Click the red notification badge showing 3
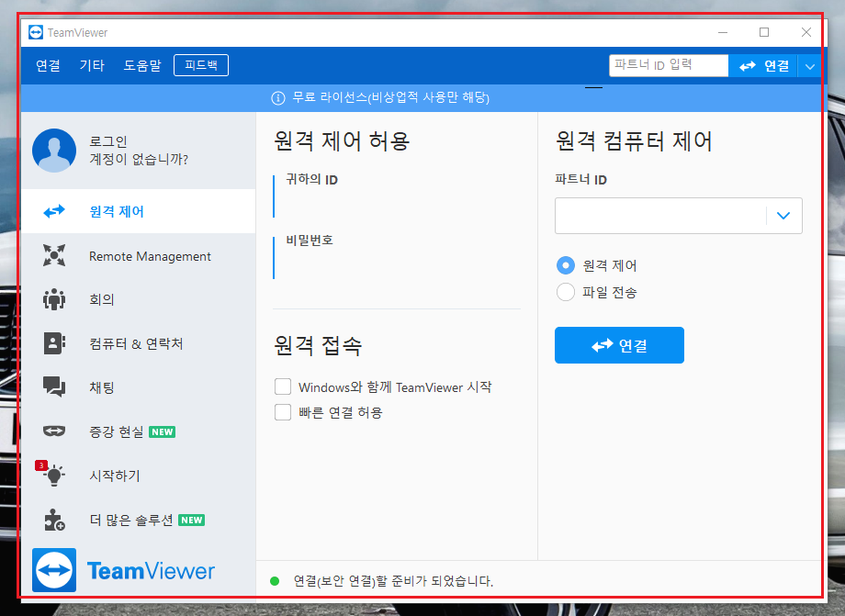The width and height of the screenshot is (845, 616). (41, 465)
